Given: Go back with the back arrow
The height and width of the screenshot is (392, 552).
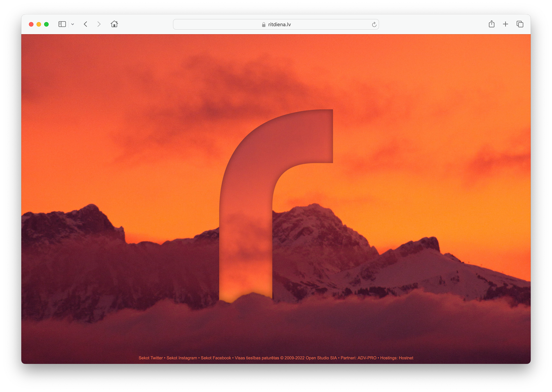Looking at the screenshot, I should [x=85, y=24].
